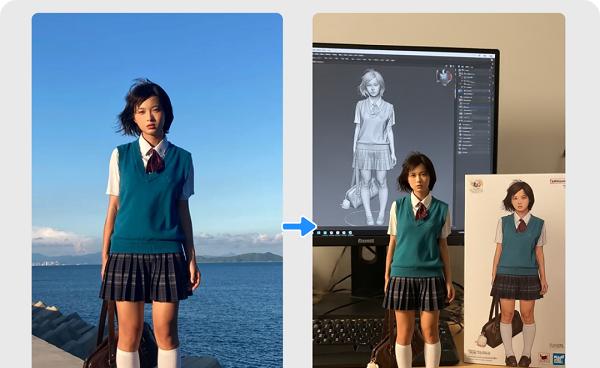
Task: Expand the first collection in the outliner
Action: coord(455,70)
